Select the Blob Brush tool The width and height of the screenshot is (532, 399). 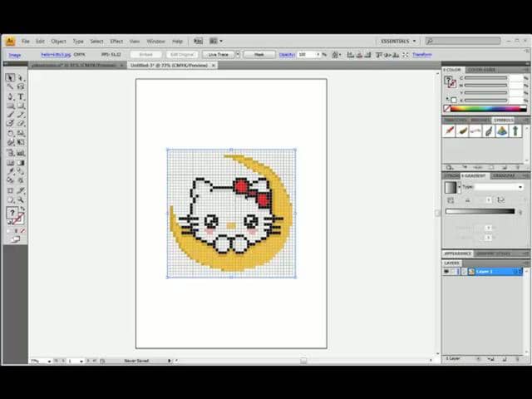(x=10, y=124)
